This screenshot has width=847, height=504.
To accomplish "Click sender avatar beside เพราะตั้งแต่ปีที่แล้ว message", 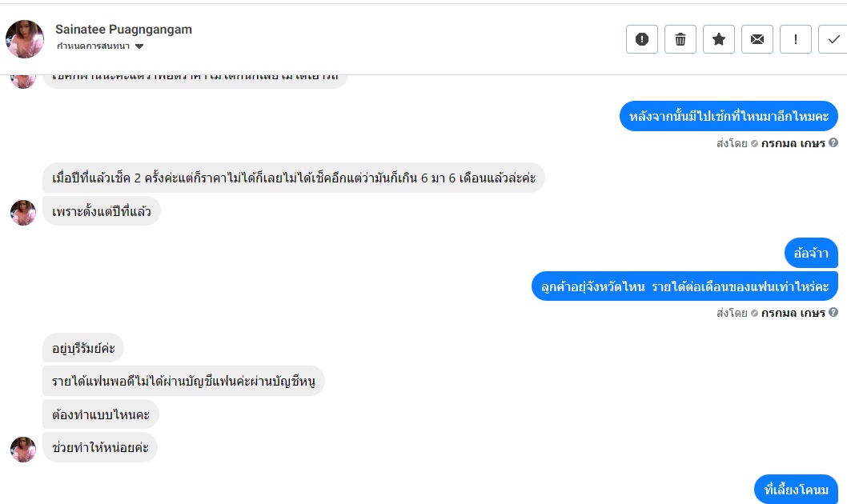I will [x=23, y=212].
